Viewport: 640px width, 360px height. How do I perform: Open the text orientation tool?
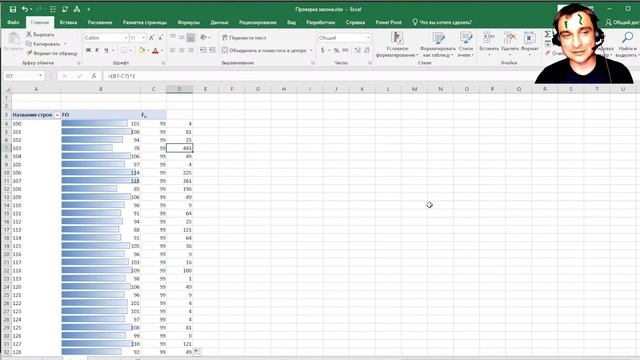(x=204, y=38)
